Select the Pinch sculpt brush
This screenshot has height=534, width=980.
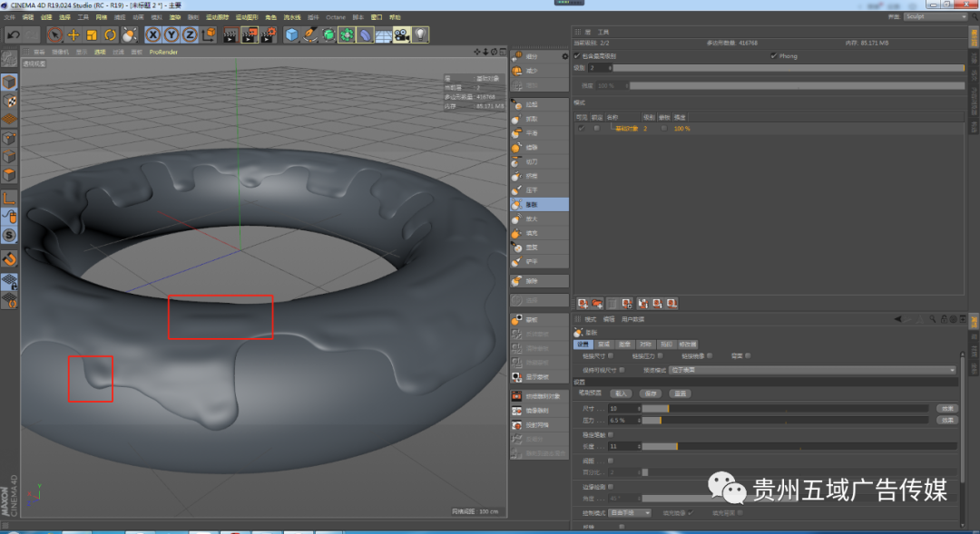[x=539, y=176]
